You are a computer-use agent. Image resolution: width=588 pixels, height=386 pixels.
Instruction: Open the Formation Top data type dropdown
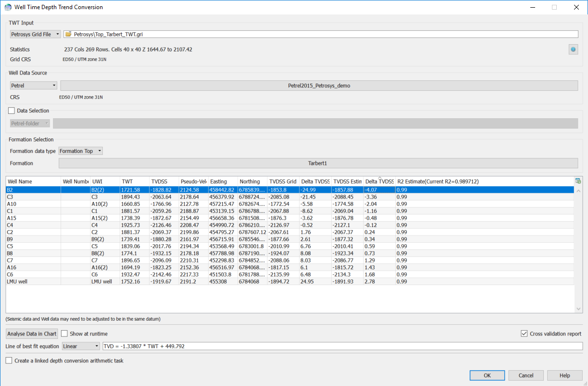(80, 151)
